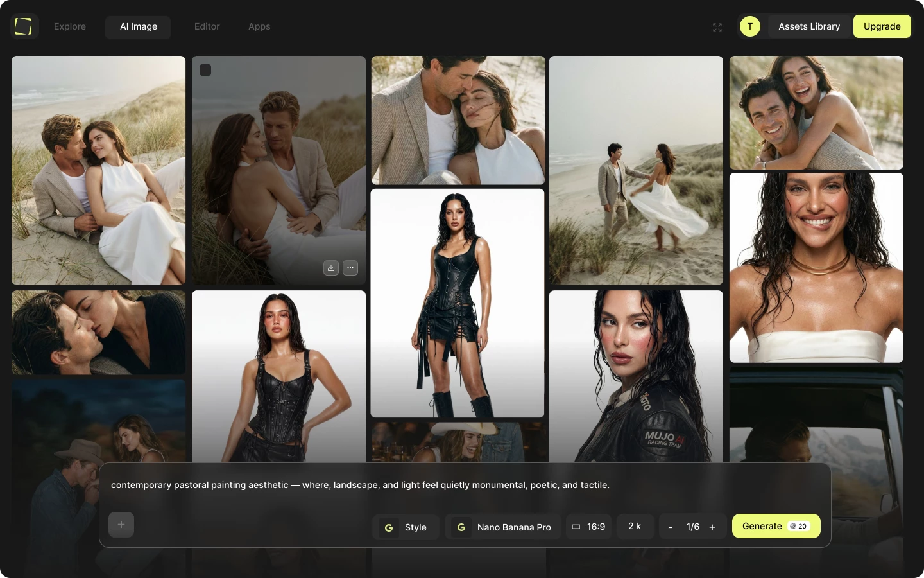Open the Apps tab

point(259,26)
